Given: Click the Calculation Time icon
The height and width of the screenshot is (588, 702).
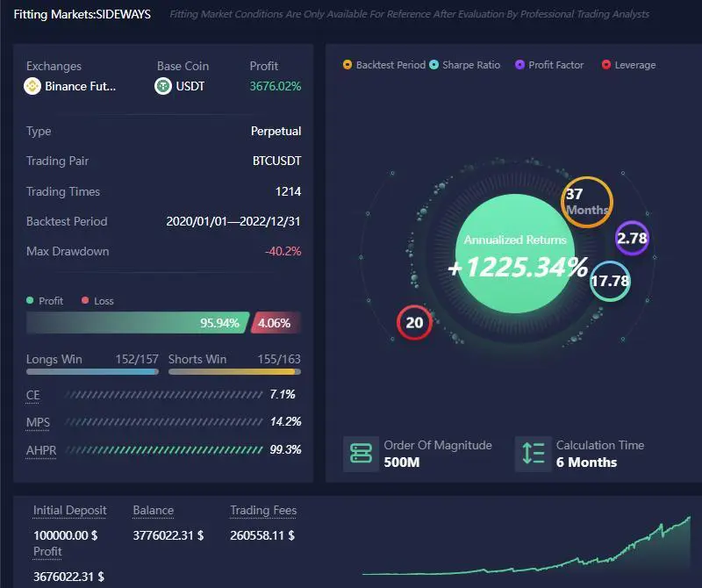Looking at the screenshot, I should [x=533, y=454].
